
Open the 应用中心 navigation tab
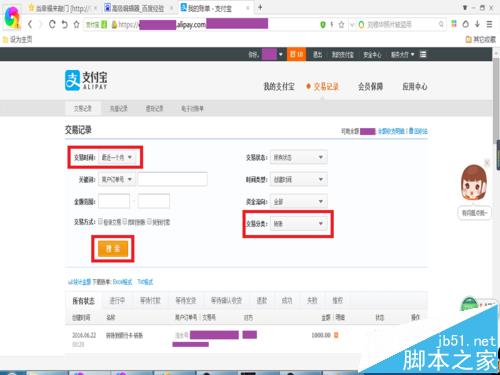click(415, 87)
